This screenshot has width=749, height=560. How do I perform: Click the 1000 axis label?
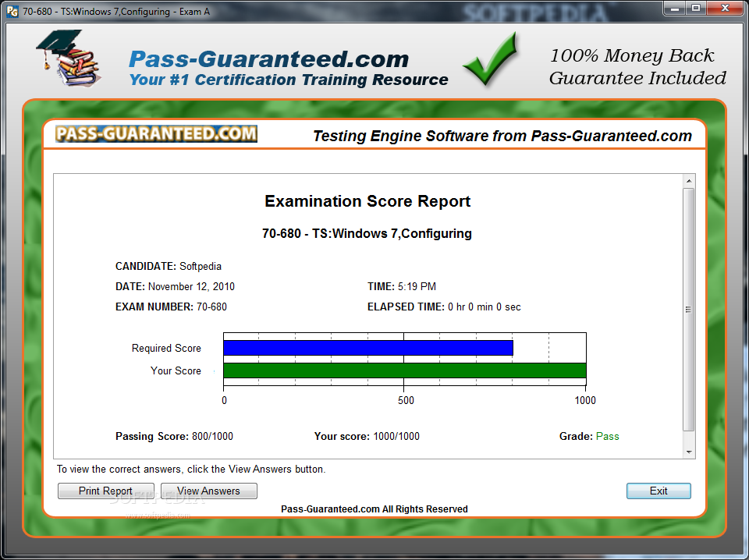[585, 401]
